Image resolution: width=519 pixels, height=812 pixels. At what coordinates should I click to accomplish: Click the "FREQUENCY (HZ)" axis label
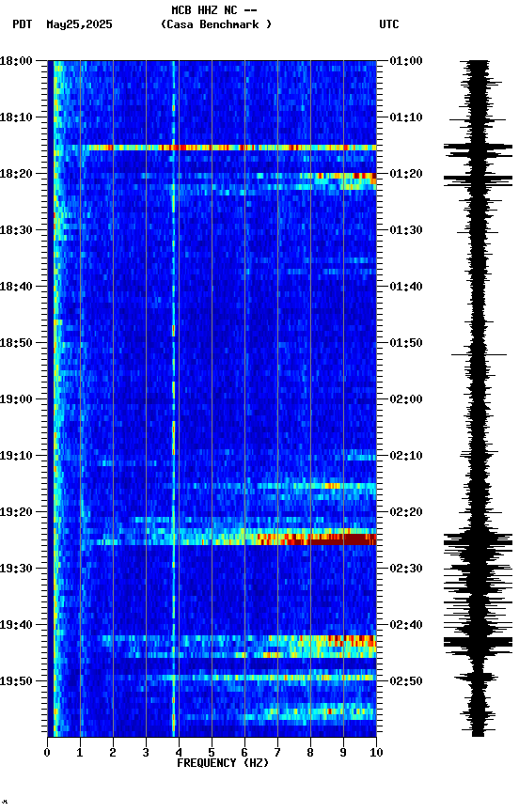[x=223, y=763]
